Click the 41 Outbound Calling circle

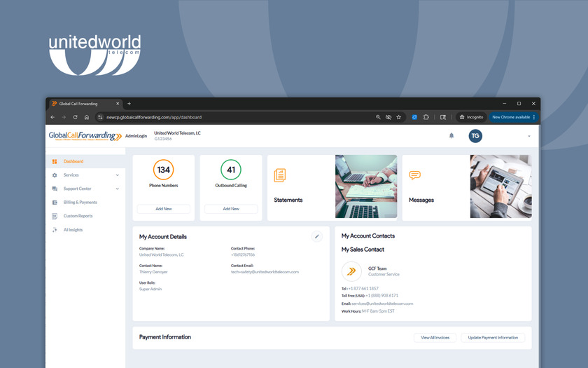pos(231,170)
